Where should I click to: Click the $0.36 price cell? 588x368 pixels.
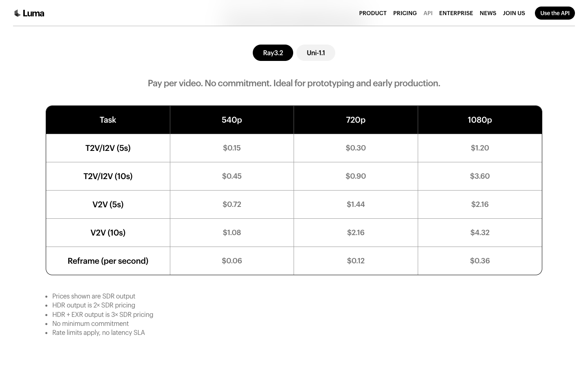coord(480,261)
